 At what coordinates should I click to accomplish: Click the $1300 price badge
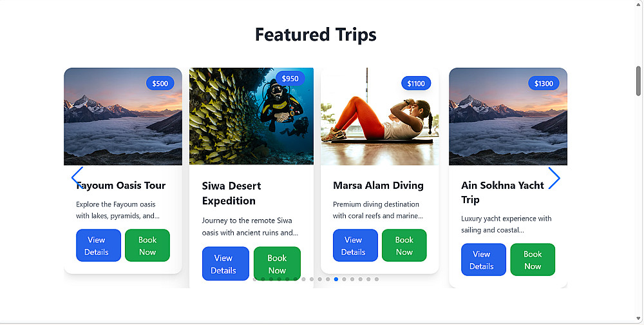[544, 84]
